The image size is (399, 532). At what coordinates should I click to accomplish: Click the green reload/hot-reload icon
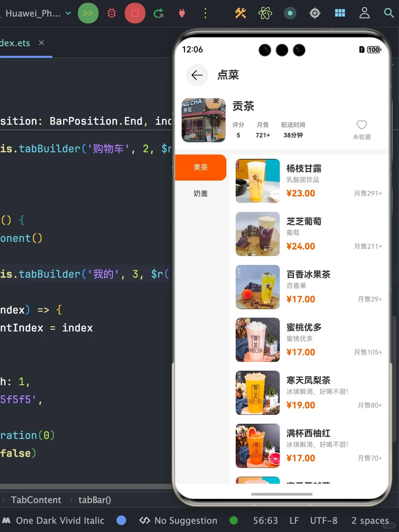[159, 14]
